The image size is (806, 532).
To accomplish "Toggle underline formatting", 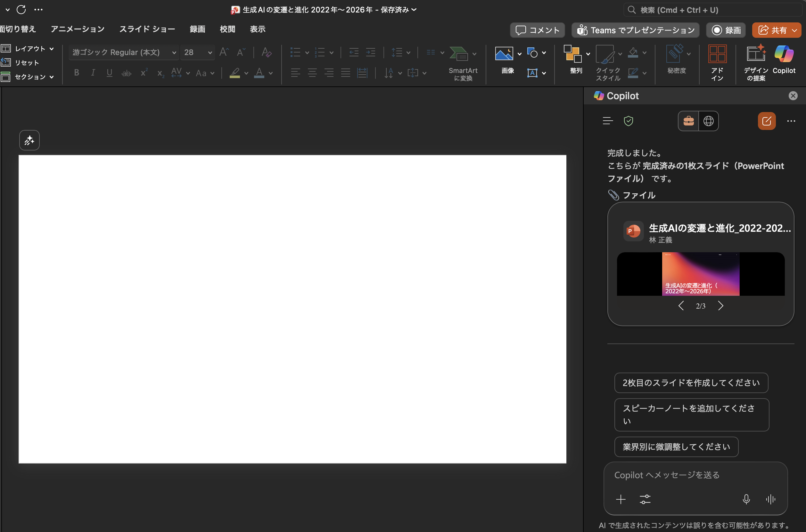I will point(109,73).
